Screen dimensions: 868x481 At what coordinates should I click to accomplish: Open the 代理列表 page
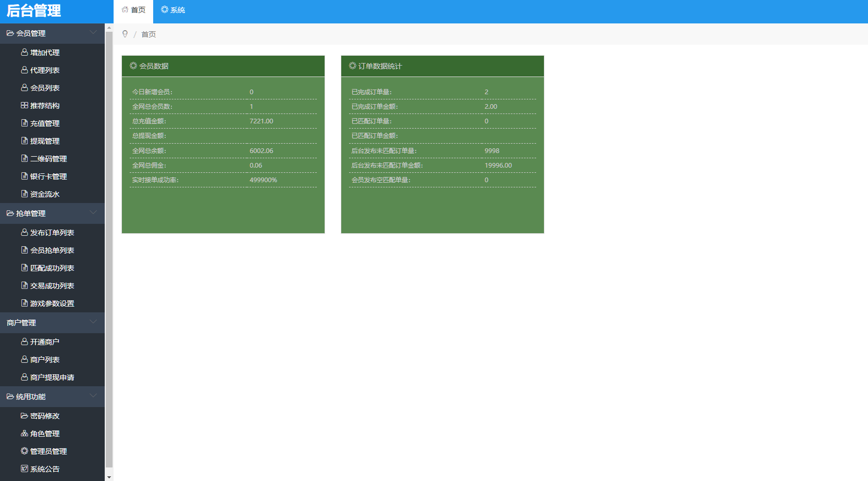tap(45, 70)
